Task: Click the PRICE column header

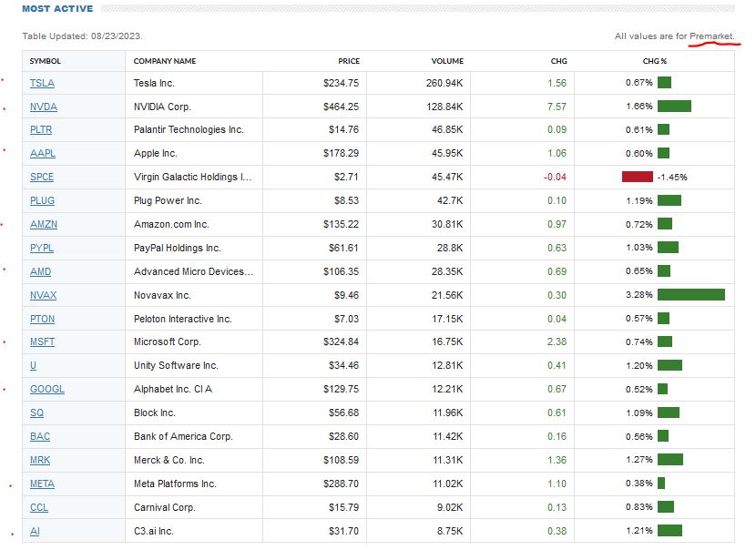Action: click(349, 61)
